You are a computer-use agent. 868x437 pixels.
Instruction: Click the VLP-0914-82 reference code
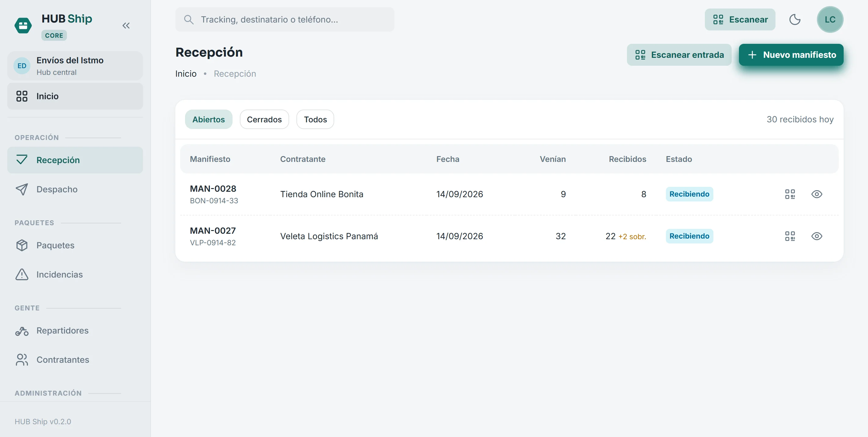pyautogui.click(x=213, y=243)
